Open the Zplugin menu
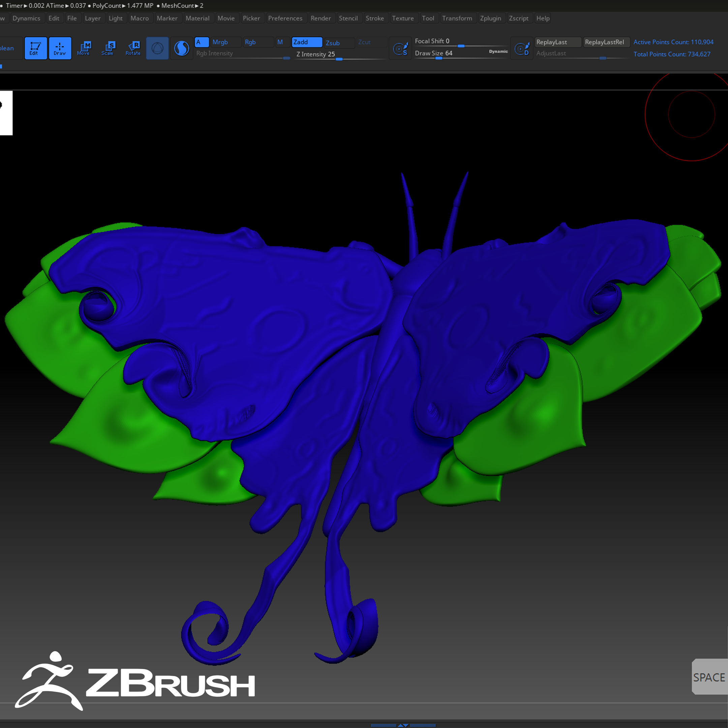728x728 pixels. [490, 18]
